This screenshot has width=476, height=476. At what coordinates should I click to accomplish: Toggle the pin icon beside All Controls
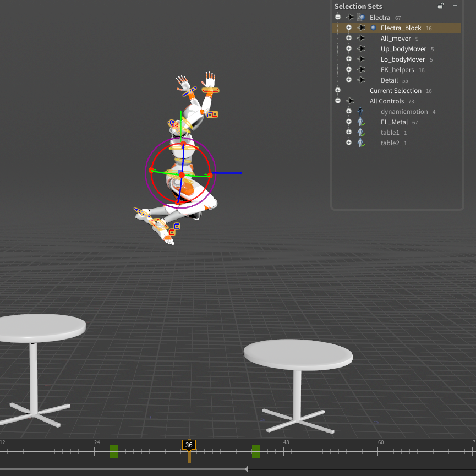[350, 101]
